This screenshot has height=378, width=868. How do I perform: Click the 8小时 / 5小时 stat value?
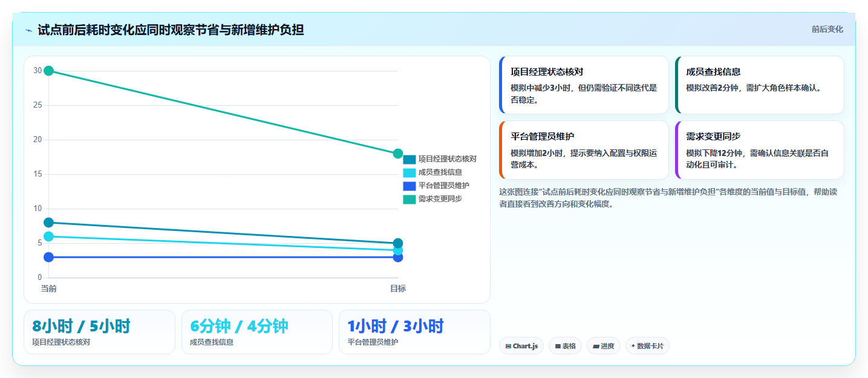[81, 326]
